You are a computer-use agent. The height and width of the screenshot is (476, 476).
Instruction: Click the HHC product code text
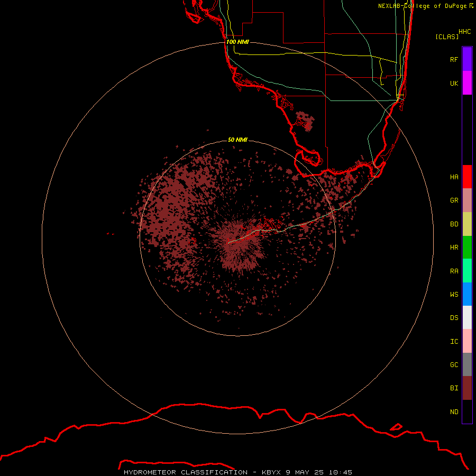click(465, 32)
